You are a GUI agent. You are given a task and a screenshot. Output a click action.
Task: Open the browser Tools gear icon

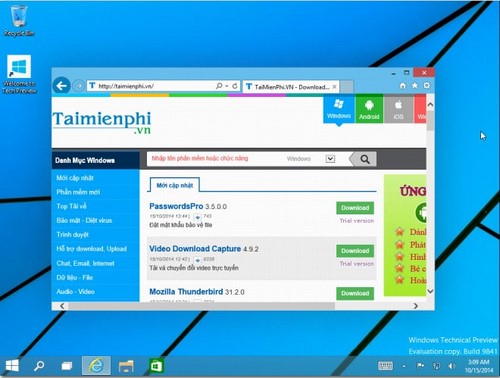[x=427, y=85]
